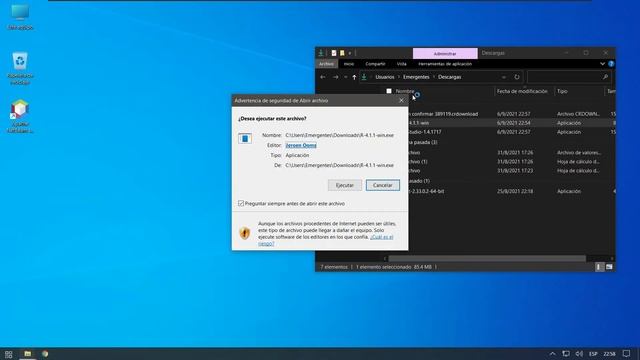The image size is (640, 360).
Task: Open the Herramientas de aplicación tab
Action: (445, 64)
